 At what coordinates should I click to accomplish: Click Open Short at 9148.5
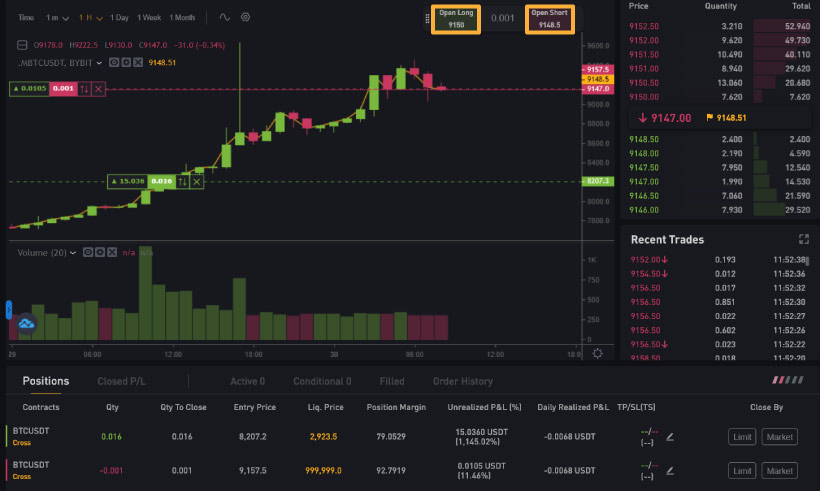click(550, 19)
